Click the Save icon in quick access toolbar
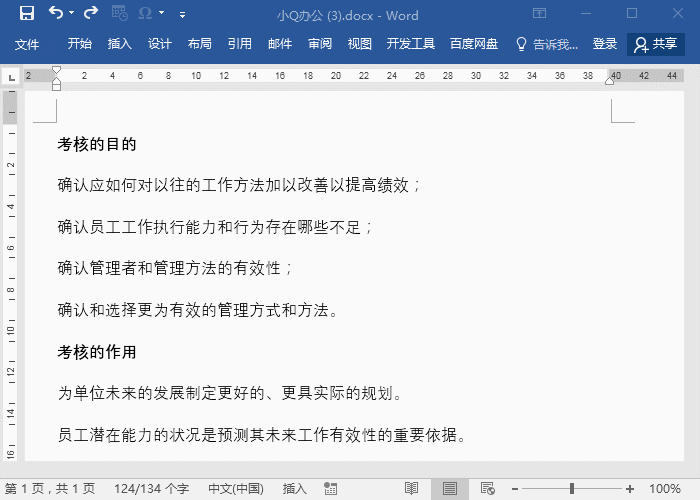This screenshot has height=500, width=700. click(27, 13)
